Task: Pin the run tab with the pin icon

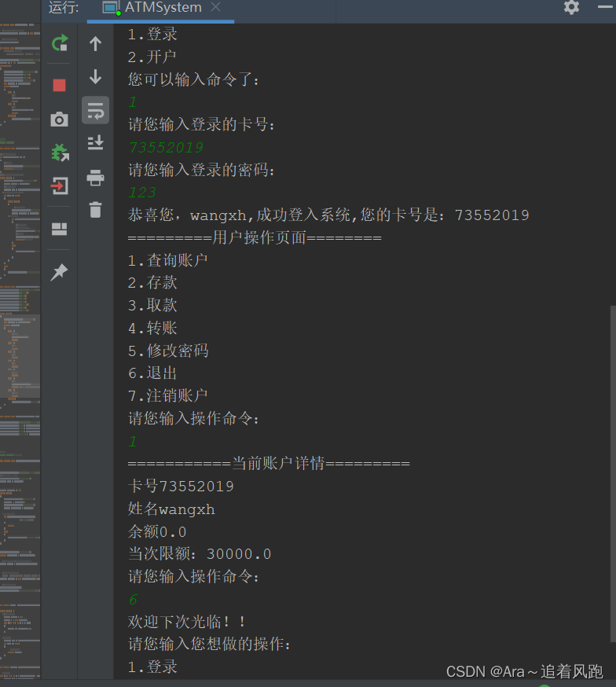Action: [x=59, y=272]
